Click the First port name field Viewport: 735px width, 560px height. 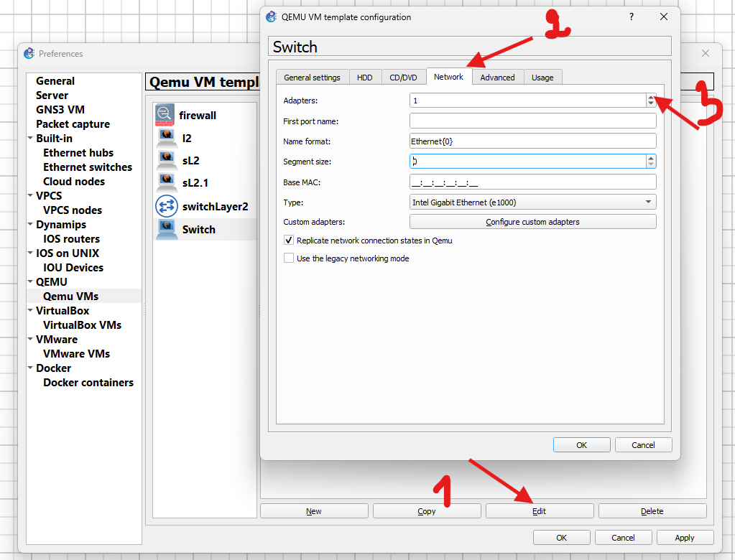point(533,121)
